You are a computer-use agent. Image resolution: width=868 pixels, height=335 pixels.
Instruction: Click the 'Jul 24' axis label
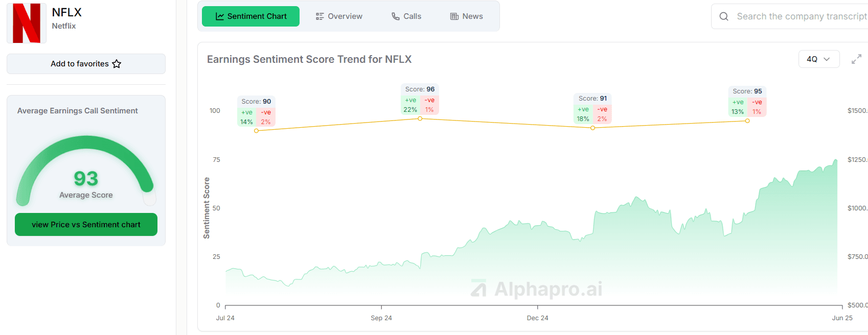coord(225,318)
